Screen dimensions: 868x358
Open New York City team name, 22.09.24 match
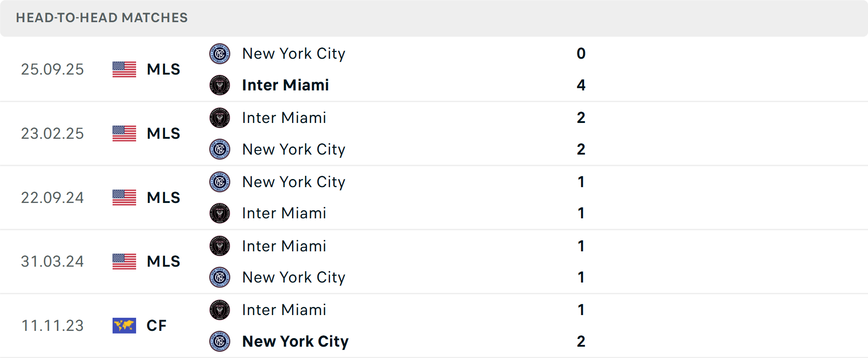coord(293,182)
